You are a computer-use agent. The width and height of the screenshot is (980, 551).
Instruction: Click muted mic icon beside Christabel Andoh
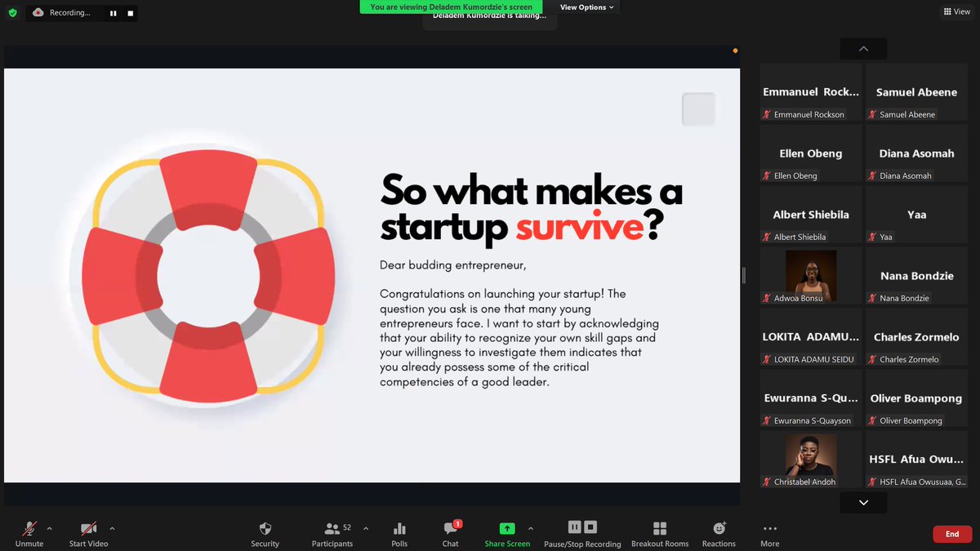tap(767, 482)
